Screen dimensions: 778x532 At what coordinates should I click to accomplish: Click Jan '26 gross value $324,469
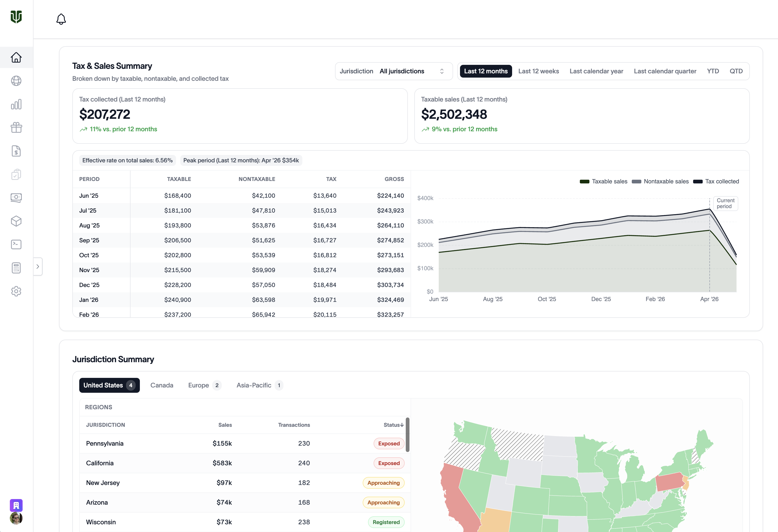coord(390,300)
